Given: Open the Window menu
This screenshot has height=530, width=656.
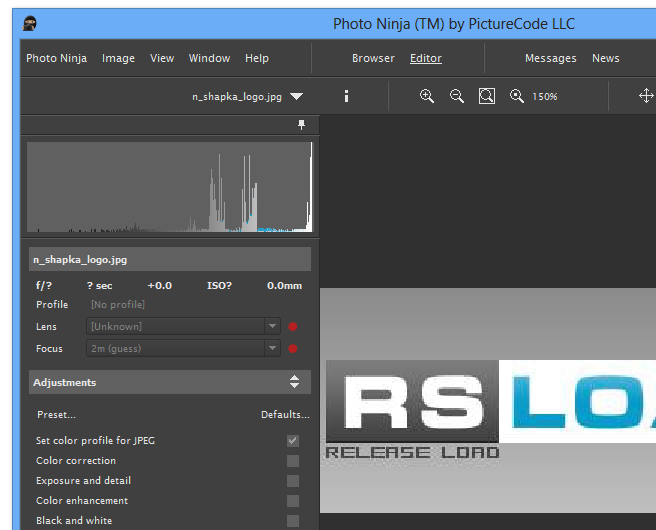Looking at the screenshot, I should 209,58.
